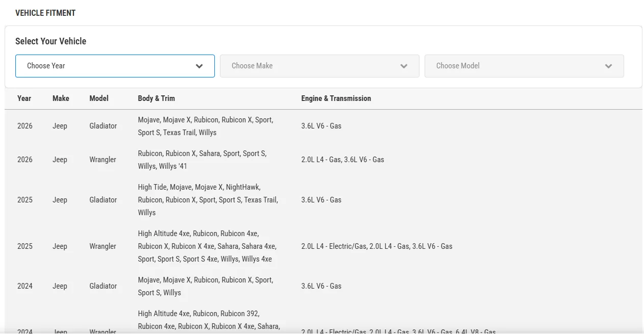Click the Model column header
The height and width of the screenshot is (334, 644).
point(99,98)
